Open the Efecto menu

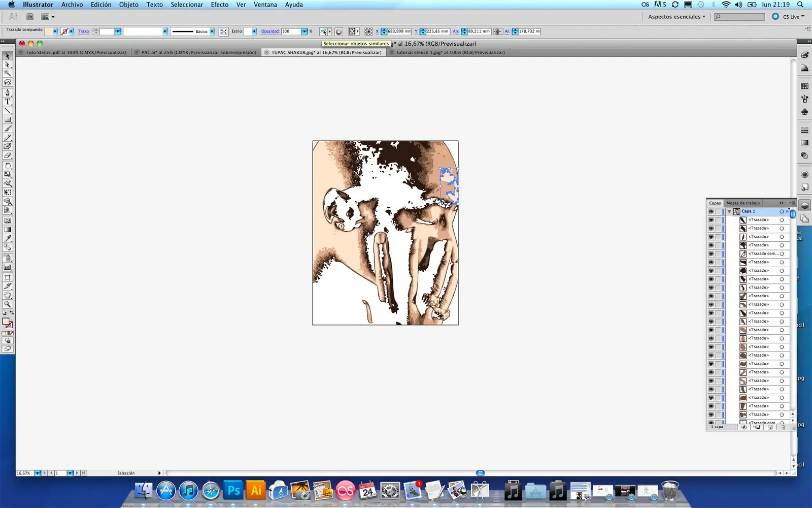coord(220,5)
